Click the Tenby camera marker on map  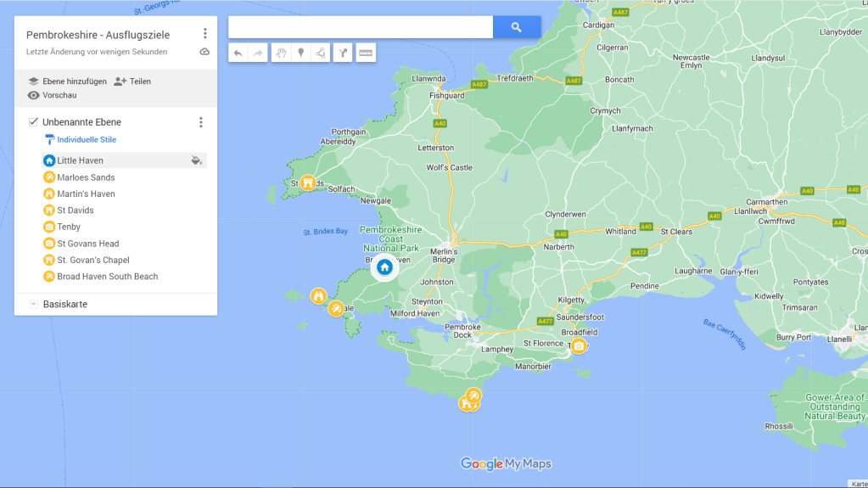click(x=579, y=345)
